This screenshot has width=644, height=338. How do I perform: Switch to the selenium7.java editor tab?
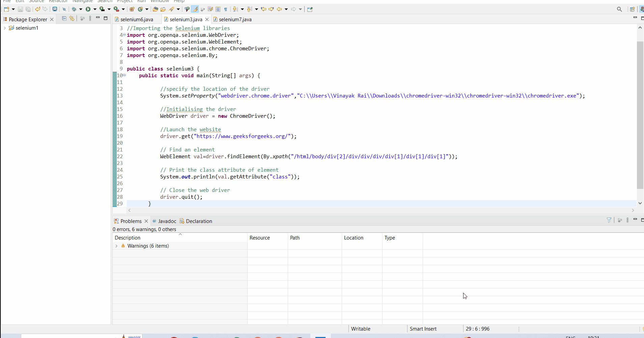pos(235,20)
